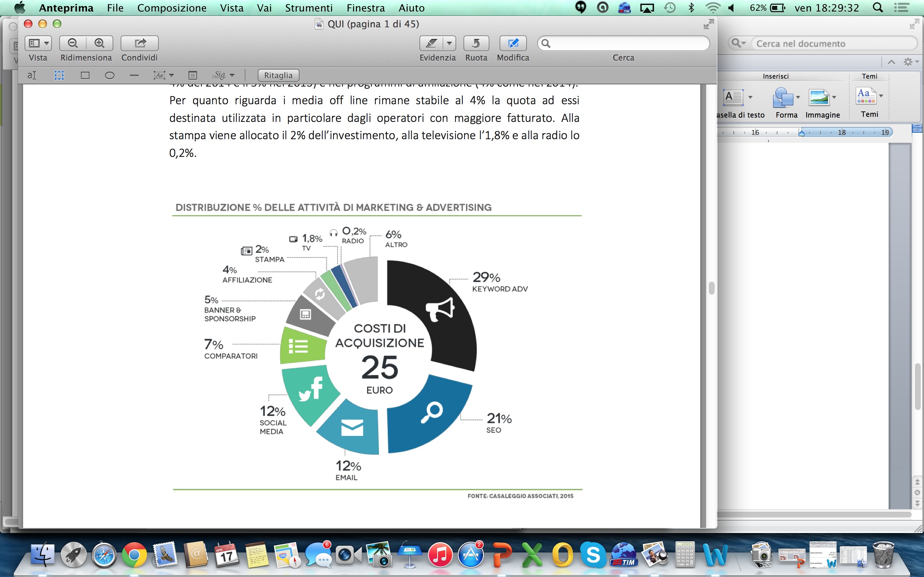Click the zoom in magnifier button
Viewport: 924px width, 577px height.
coord(100,43)
